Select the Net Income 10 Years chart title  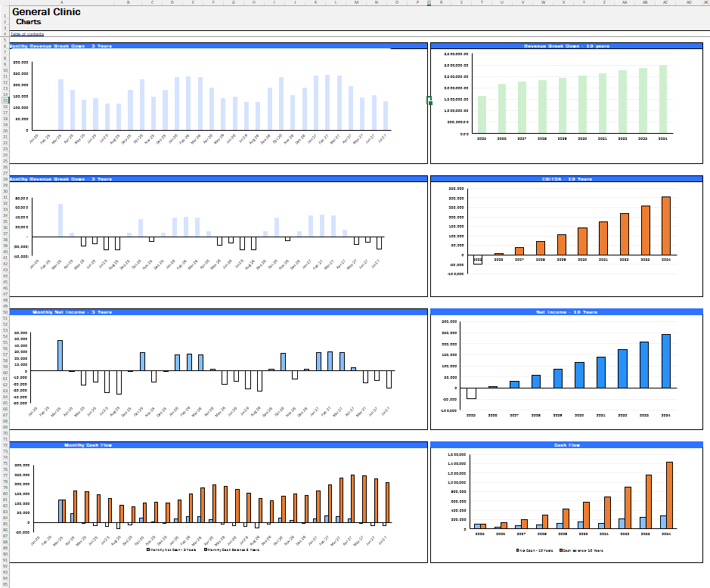tap(566, 312)
